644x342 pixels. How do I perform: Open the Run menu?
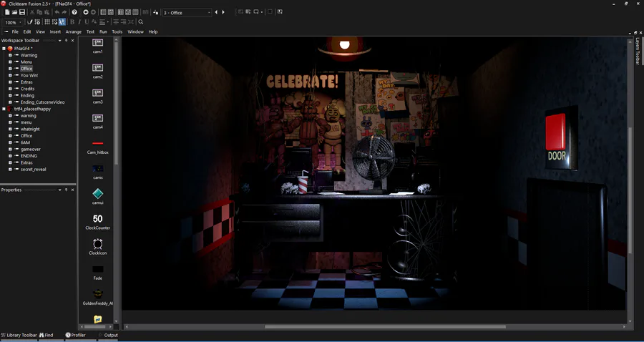click(x=103, y=31)
